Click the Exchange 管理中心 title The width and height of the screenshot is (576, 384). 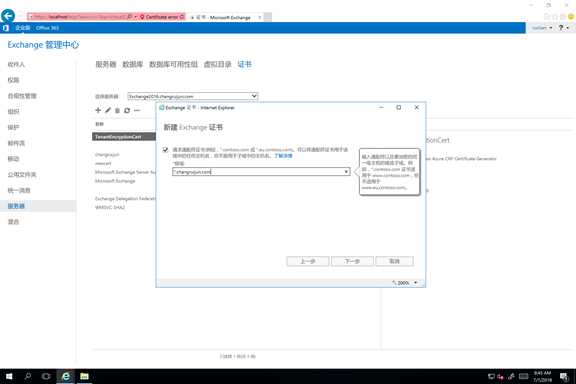pos(43,45)
